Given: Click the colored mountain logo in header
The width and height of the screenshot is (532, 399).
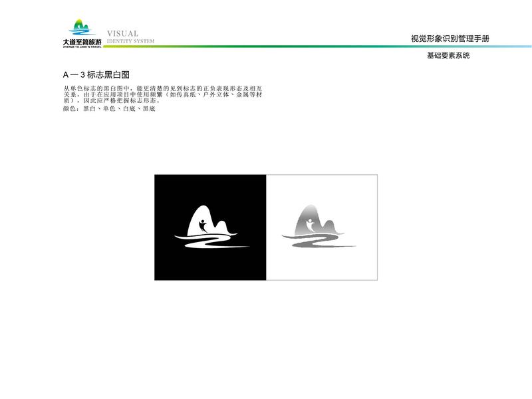Looking at the screenshot, I should 81,27.
